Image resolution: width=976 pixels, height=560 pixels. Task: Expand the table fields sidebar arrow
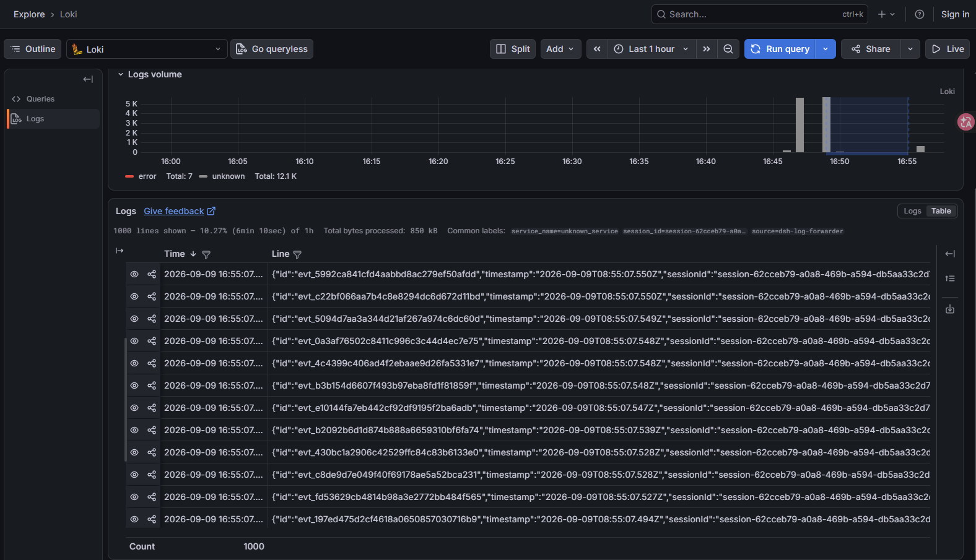[120, 251]
